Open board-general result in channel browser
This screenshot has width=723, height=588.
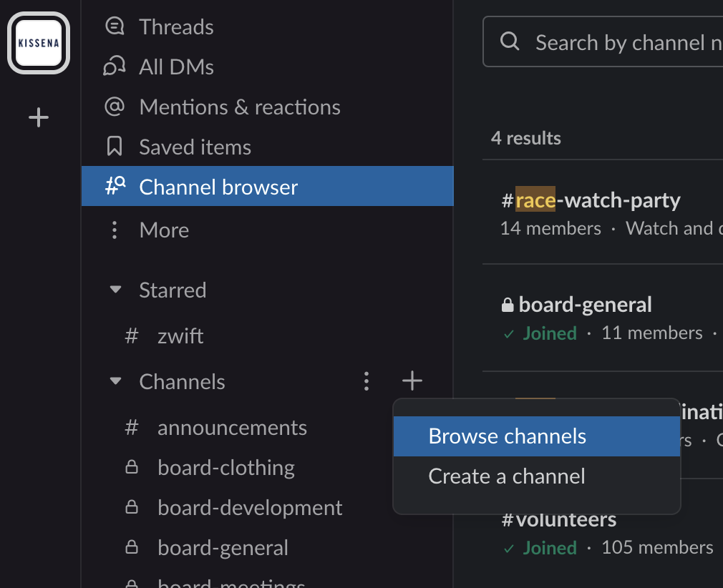click(603, 318)
